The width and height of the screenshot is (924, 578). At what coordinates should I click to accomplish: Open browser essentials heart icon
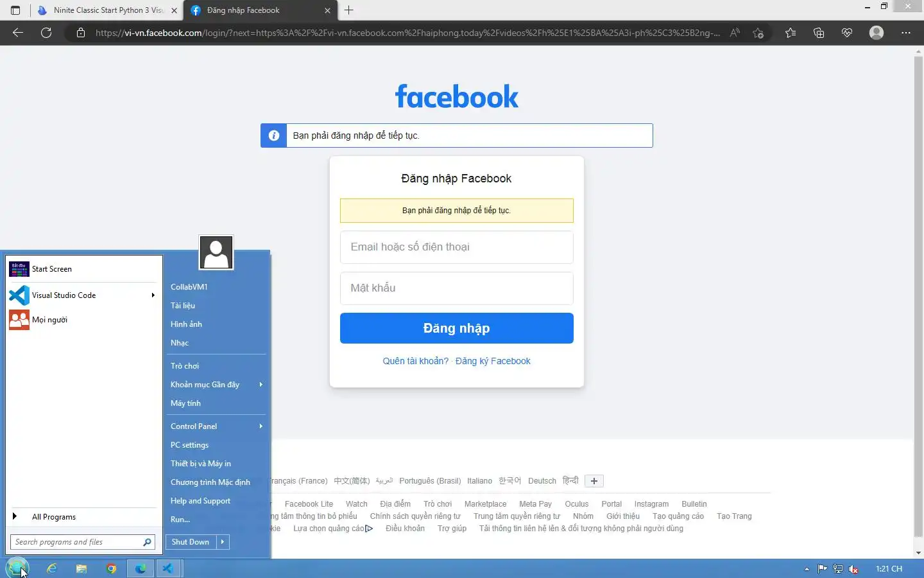[x=847, y=33]
